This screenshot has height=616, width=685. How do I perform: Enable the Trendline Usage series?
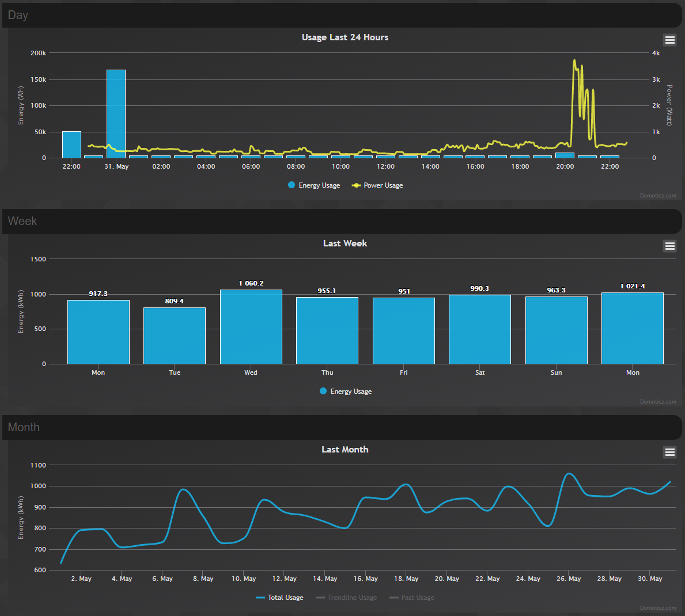coord(346,597)
